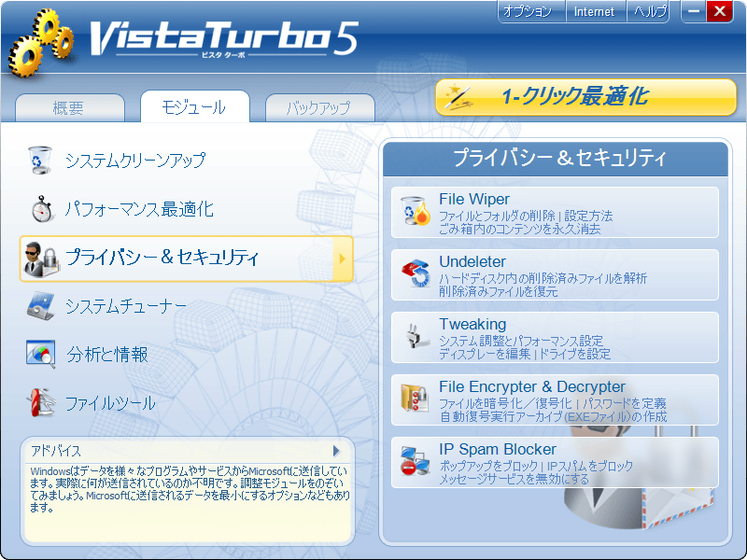Screen dimensions: 747x560
Task: Launch File Encrypter & Decrypter
Action: pos(555,400)
